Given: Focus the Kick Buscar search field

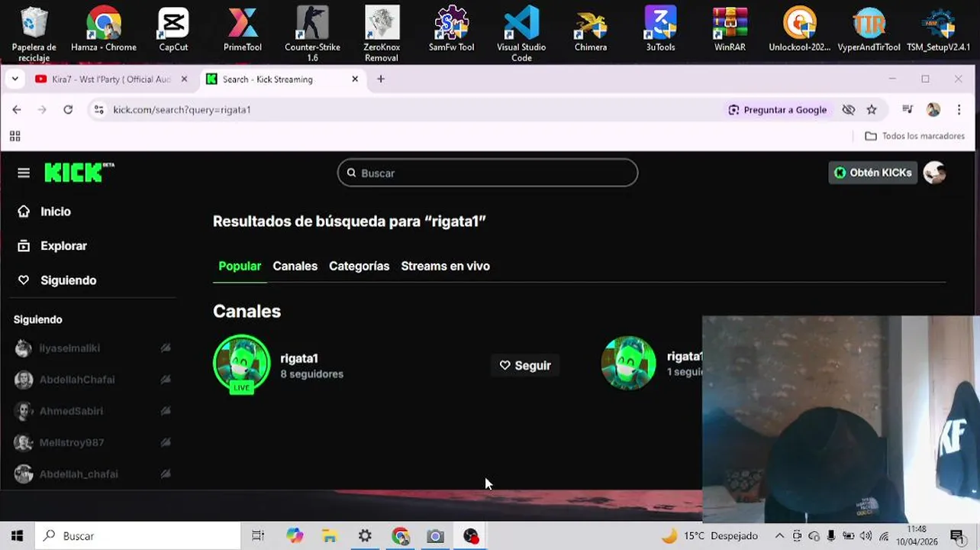Looking at the screenshot, I should tap(488, 173).
